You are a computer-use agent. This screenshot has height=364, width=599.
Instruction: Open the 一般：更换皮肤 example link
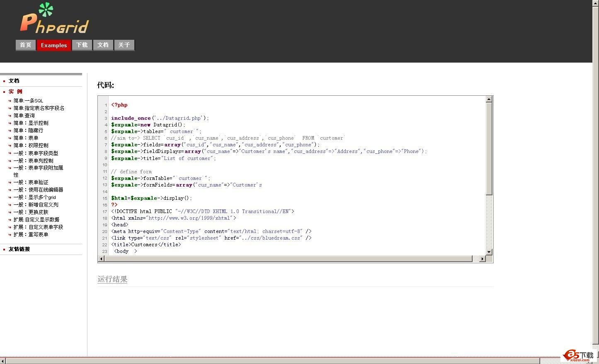click(x=31, y=212)
